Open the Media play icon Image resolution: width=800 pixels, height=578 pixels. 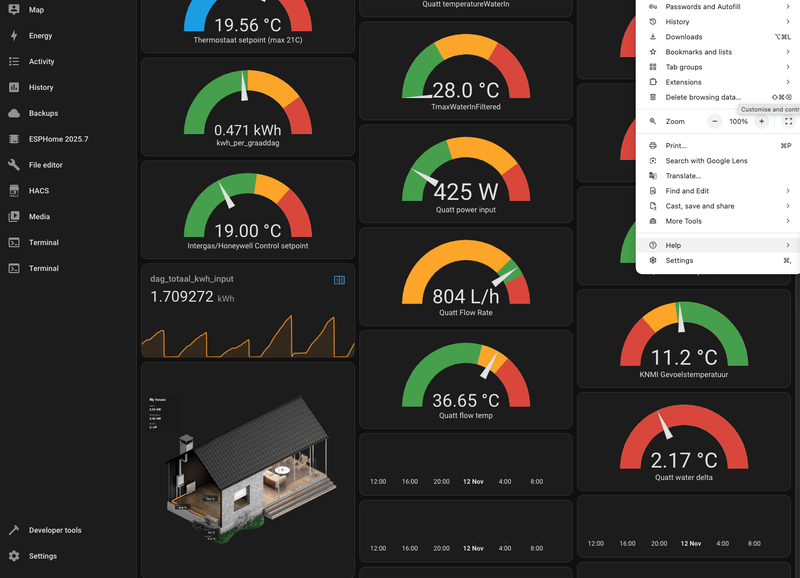pyautogui.click(x=14, y=216)
